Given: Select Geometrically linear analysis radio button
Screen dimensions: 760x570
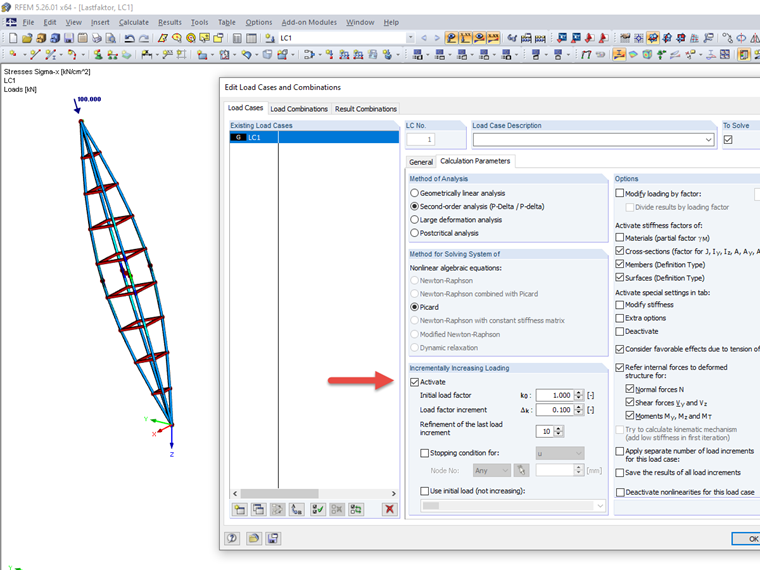Looking at the screenshot, I should pyautogui.click(x=414, y=193).
